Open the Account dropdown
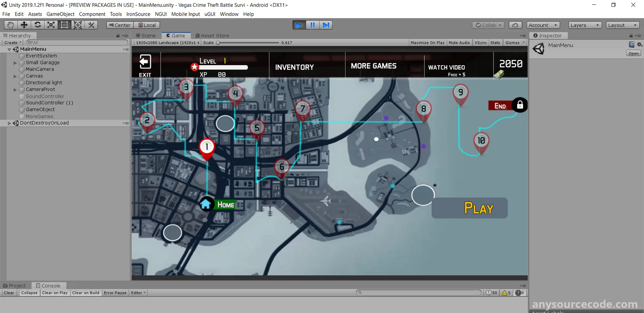Viewport: 644px width, 313px height. pyautogui.click(x=543, y=25)
